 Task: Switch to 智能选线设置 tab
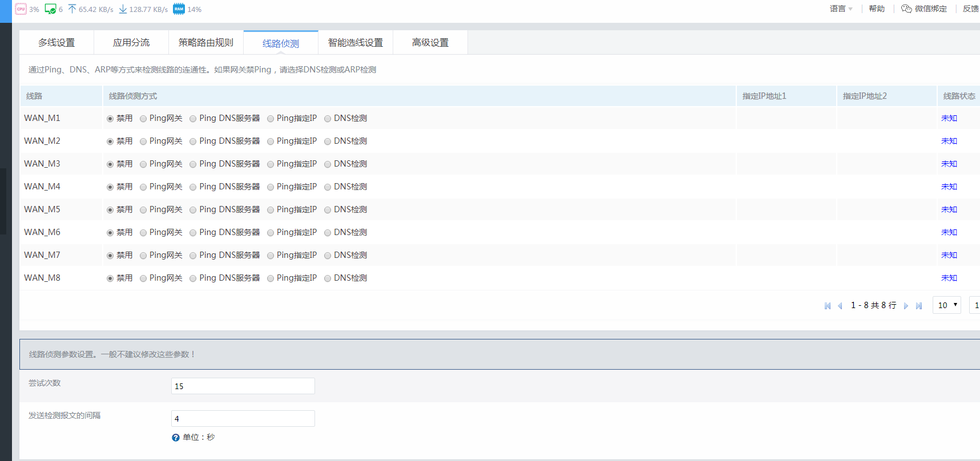(356, 43)
